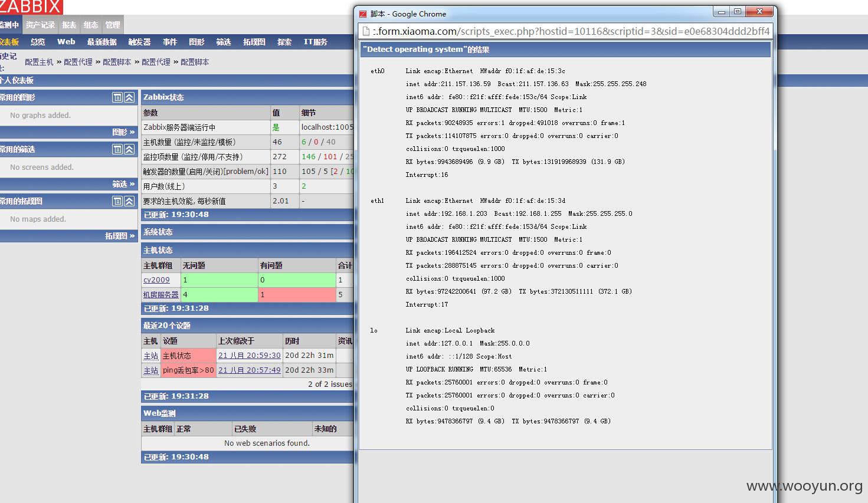
Task: Click the '2 of 2 issues' summary text
Action: 330,384
